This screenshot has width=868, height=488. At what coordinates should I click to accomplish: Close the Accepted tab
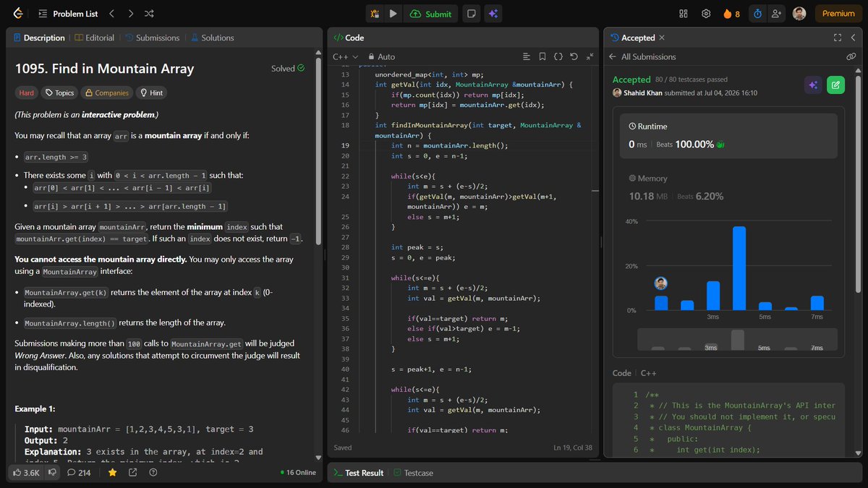(x=662, y=38)
